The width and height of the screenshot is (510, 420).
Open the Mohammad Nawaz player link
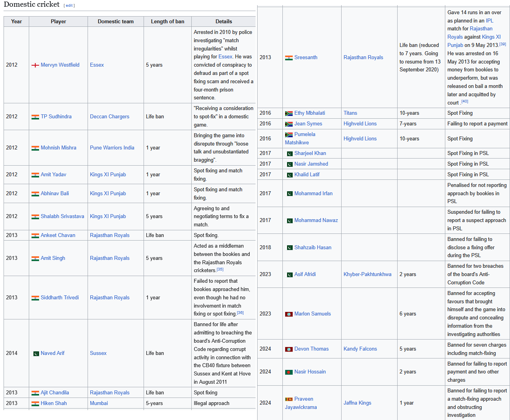[316, 220]
